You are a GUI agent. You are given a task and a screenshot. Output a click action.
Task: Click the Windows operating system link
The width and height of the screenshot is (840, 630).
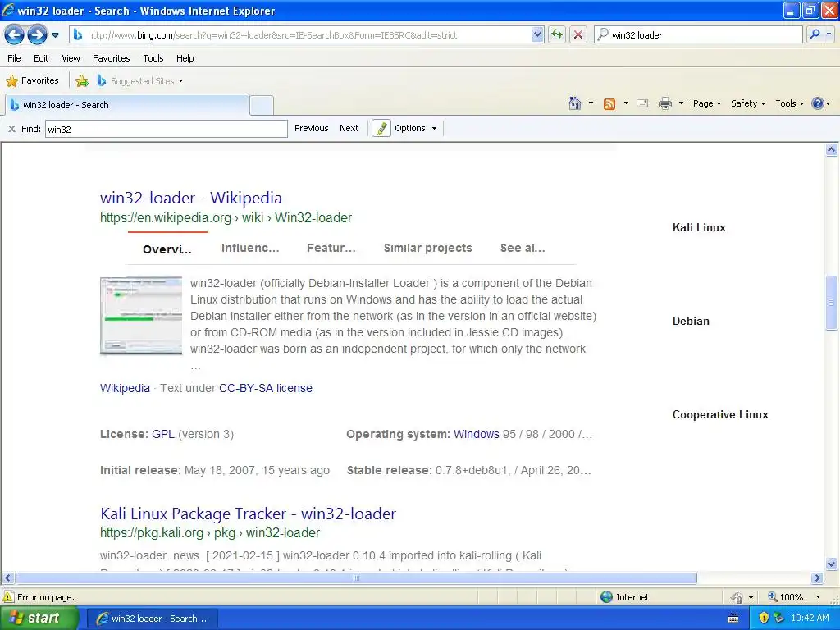[x=477, y=435]
